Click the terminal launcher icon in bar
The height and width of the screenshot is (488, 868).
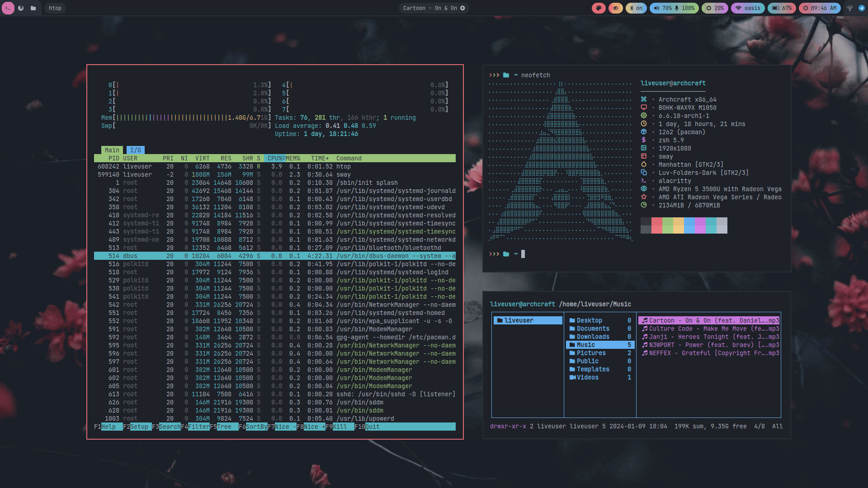pyautogui.click(x=8, y=8)
